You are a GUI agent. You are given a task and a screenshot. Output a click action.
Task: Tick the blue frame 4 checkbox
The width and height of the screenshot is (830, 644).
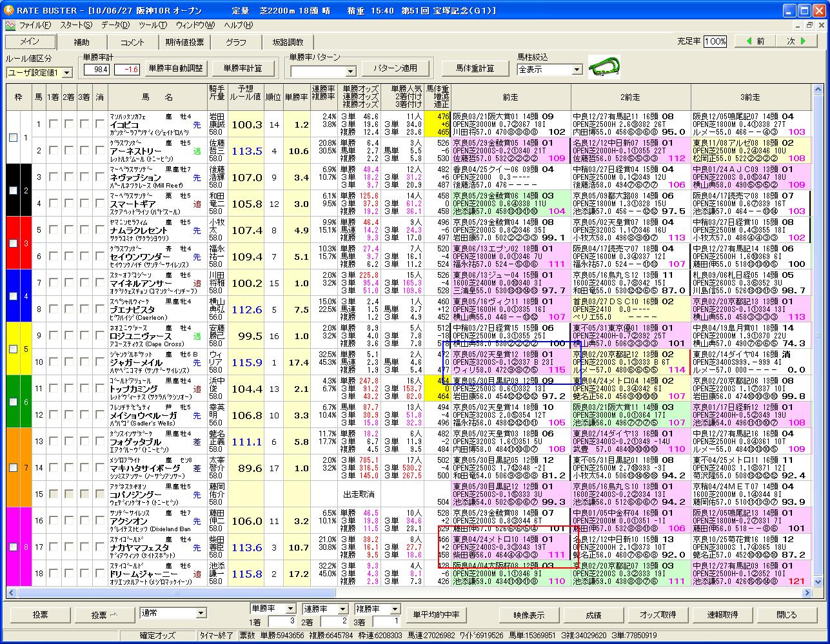click(x=14, y=296)
